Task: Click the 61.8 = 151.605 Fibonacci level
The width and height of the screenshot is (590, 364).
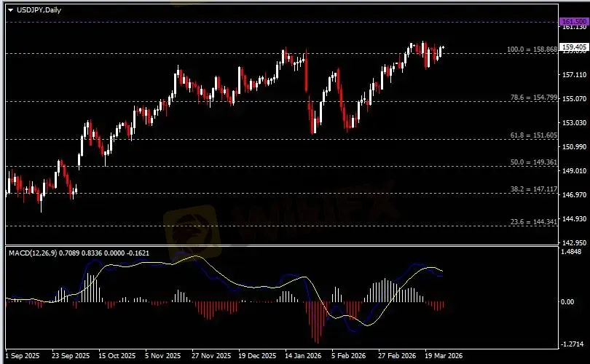Action: point(532,135)
